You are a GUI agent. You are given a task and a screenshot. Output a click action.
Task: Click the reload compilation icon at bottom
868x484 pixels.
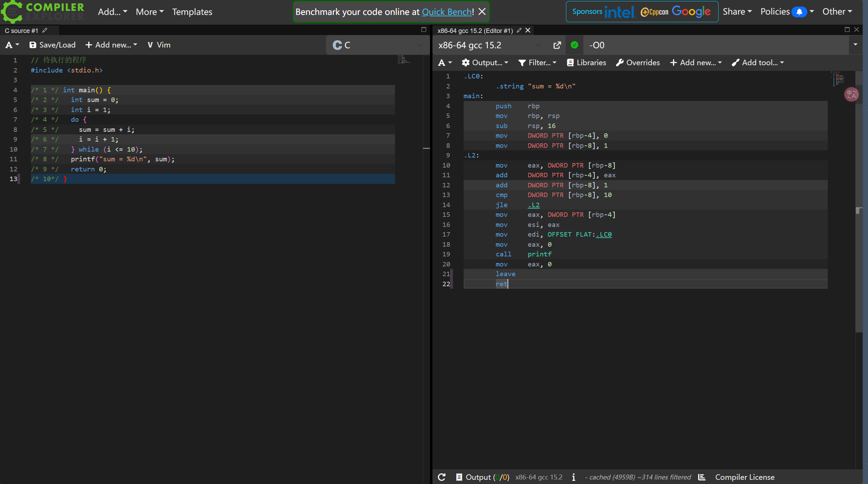441,477
